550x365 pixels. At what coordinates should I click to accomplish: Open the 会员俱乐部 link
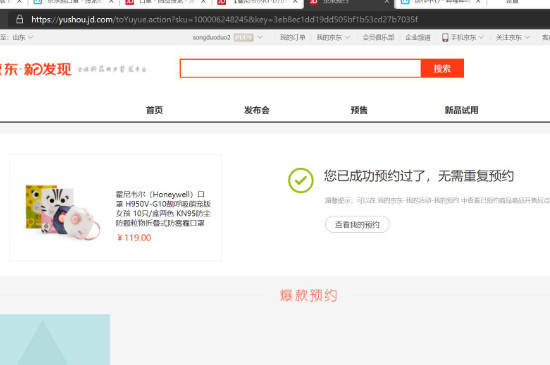378,37
